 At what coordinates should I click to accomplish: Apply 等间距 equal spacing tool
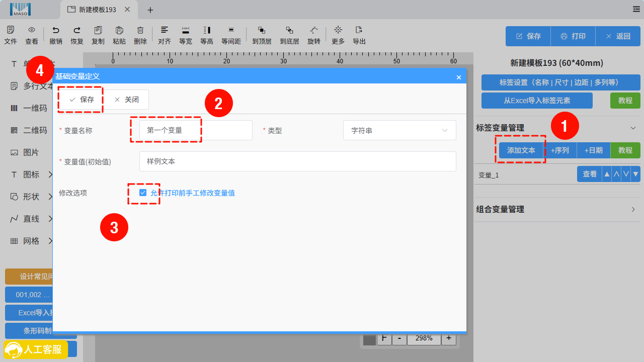tap(231, 30)
